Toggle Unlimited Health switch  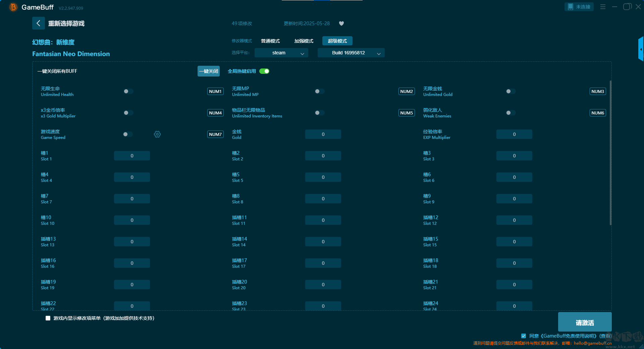[x=128, y=91]
